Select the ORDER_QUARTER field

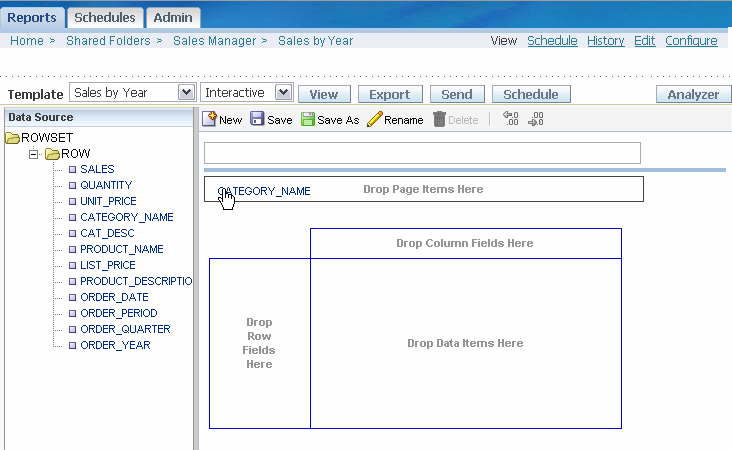(x=125, y=329)
